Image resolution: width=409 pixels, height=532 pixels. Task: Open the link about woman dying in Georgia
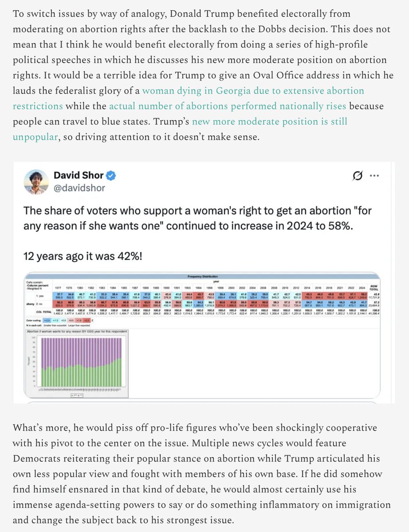253,91
